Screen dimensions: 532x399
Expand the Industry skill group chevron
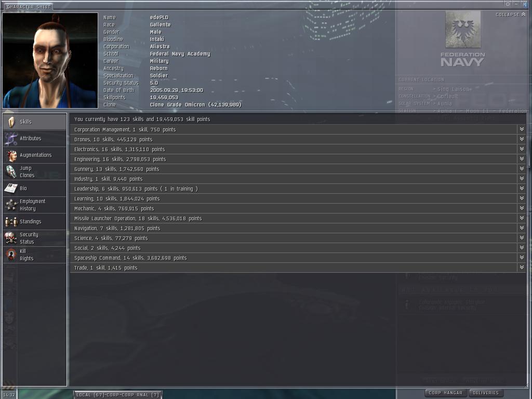click(x=522, y=178)
